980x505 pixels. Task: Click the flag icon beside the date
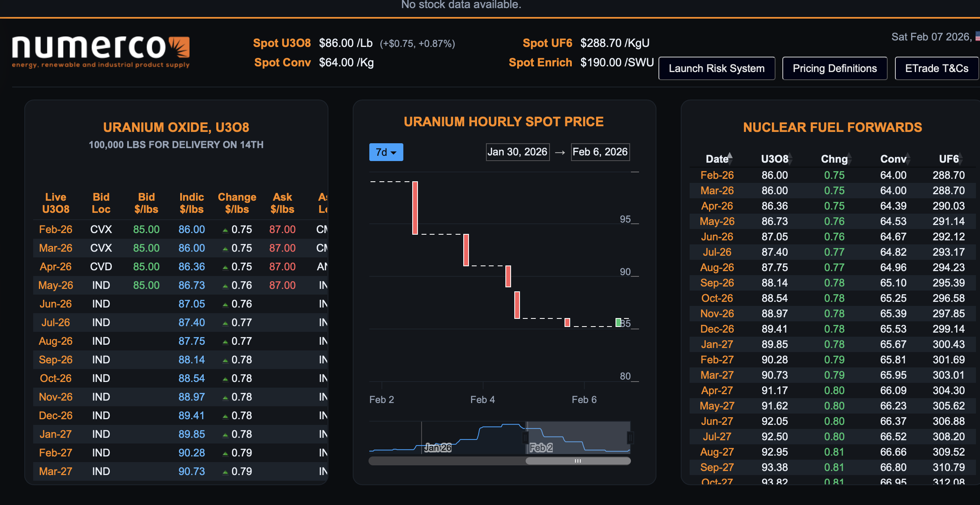click(977, 37)
